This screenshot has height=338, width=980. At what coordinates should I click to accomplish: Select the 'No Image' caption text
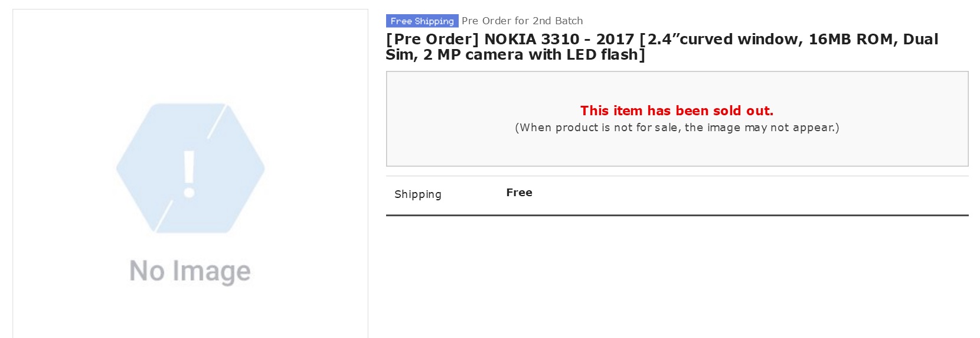click(190, 271)
